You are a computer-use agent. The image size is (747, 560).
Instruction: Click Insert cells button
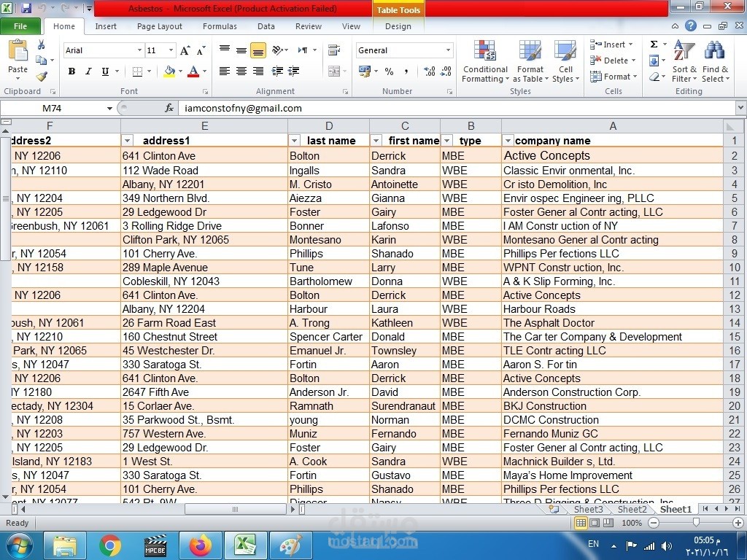(612, 44)
